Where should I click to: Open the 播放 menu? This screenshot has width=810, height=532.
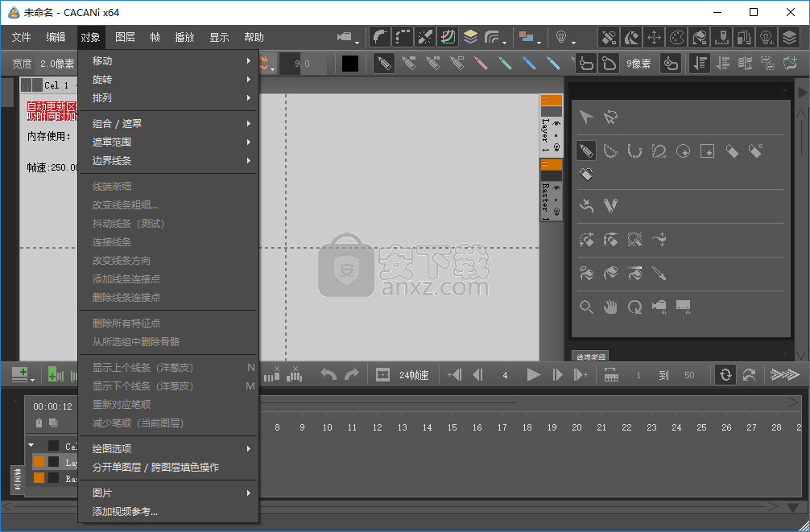(184, 37)
